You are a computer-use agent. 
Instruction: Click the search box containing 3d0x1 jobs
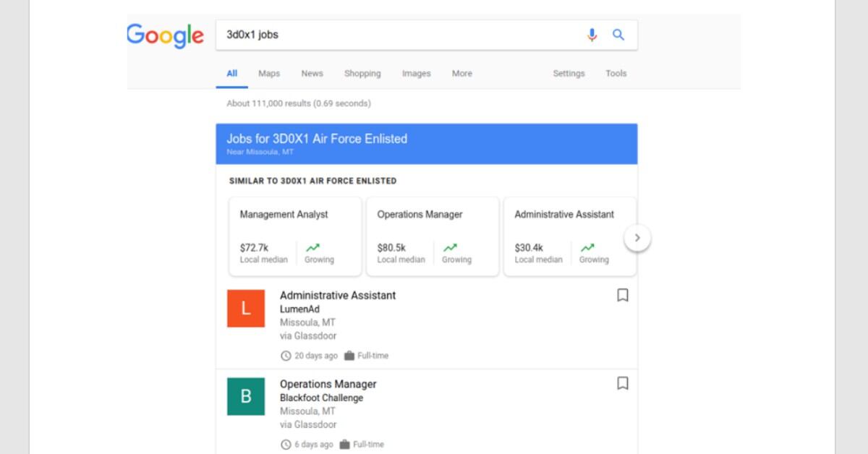pyautogui.click(x=398, y=35)
